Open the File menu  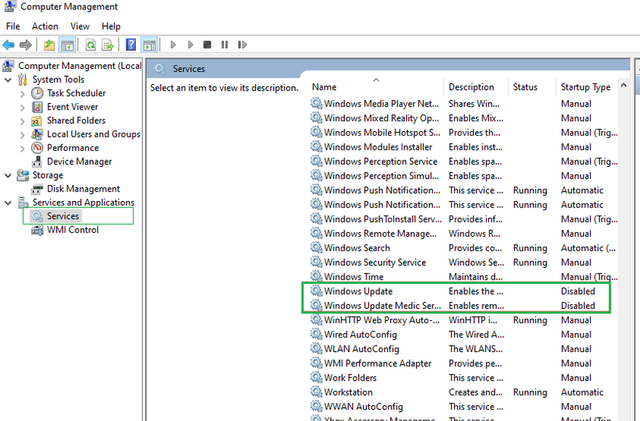13,27
